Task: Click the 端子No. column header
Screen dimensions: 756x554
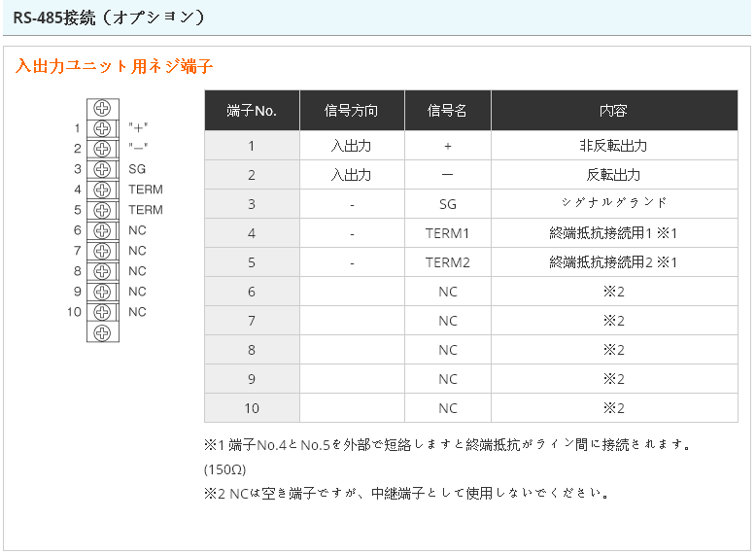Action: (x=252, y=111)
